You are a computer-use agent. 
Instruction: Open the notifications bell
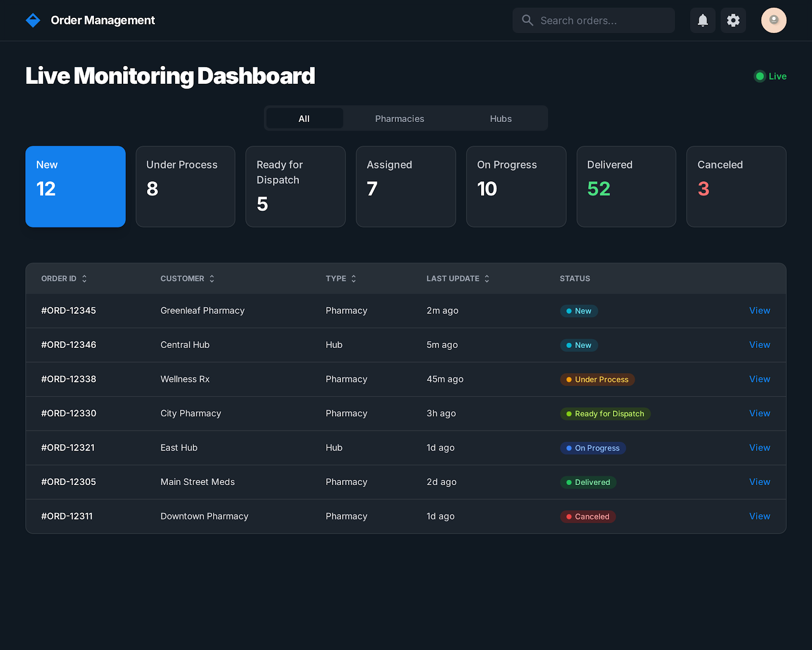(702, 20)
